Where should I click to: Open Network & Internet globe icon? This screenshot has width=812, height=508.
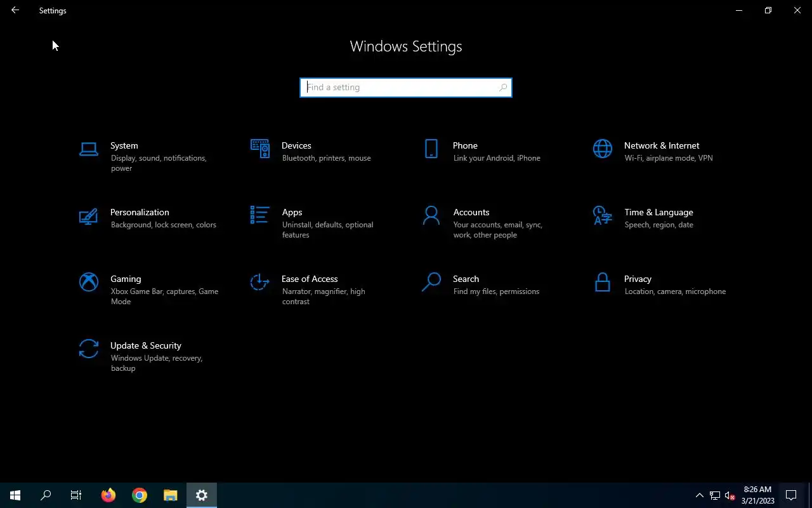[x=603, y=149]
